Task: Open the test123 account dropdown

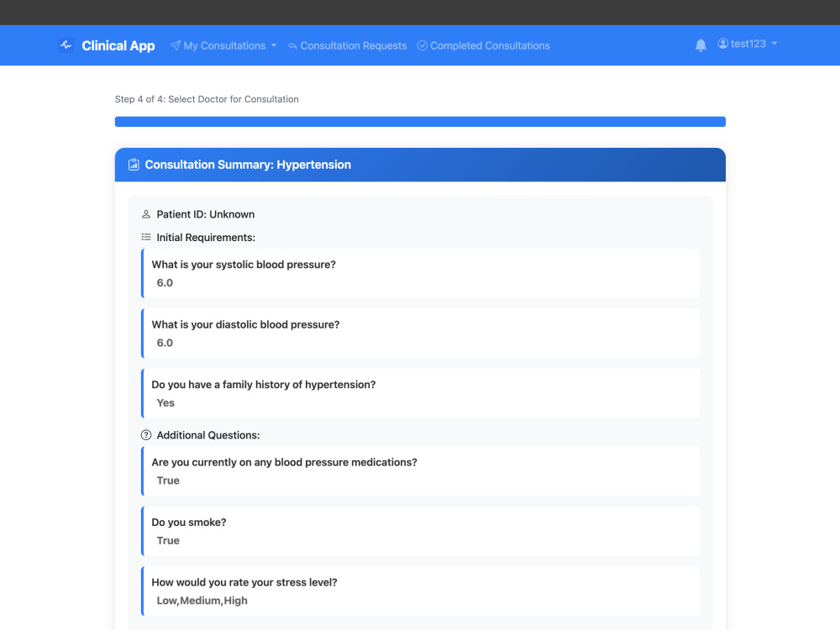Action: (x=748, y=44)
